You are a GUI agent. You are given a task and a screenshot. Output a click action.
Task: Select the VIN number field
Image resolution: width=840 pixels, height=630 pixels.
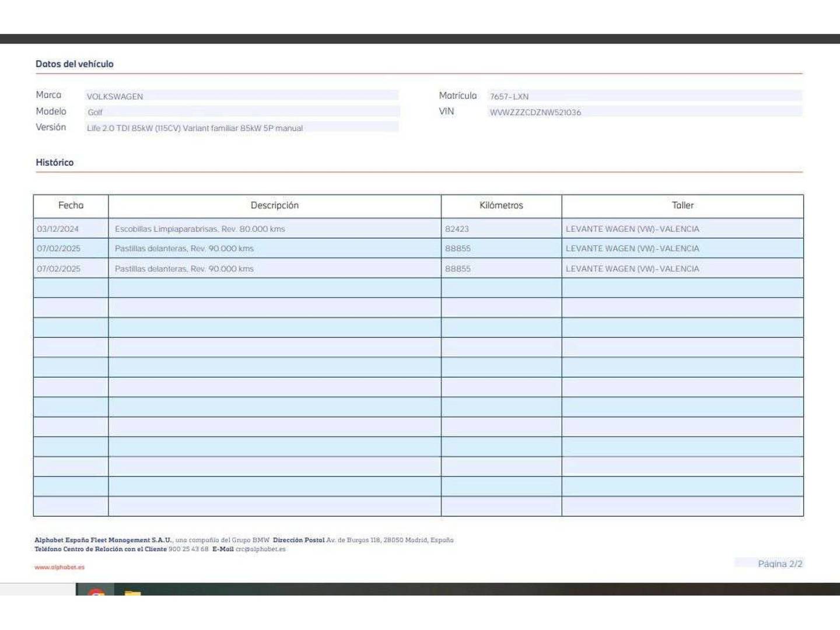(645, 112)
